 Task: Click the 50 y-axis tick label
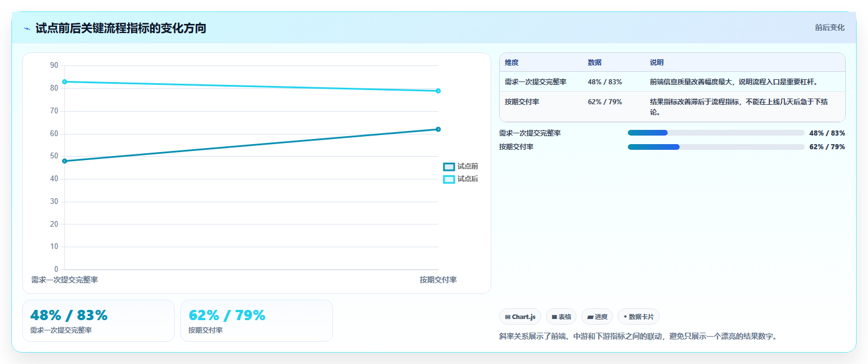(x=54, y=156)
